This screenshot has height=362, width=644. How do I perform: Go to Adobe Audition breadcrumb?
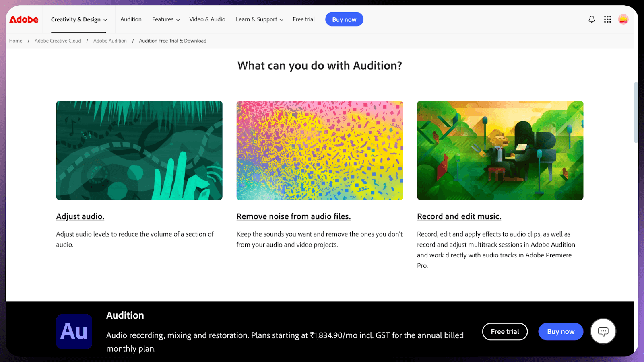click(110, 41)
